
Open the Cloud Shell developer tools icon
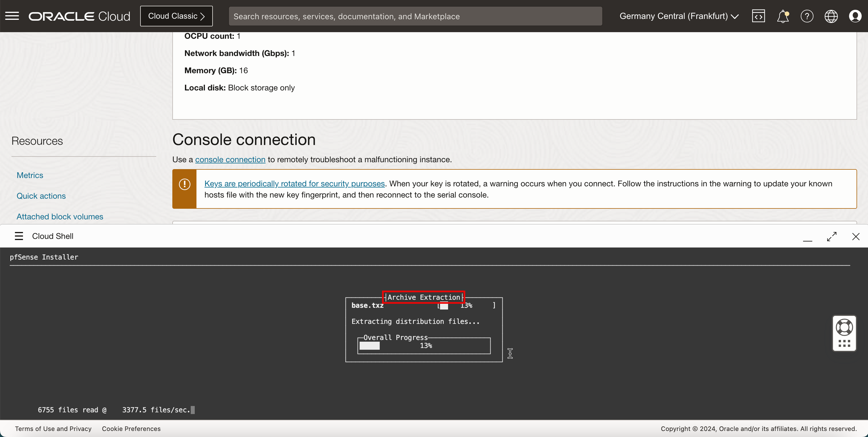(758, 16)
